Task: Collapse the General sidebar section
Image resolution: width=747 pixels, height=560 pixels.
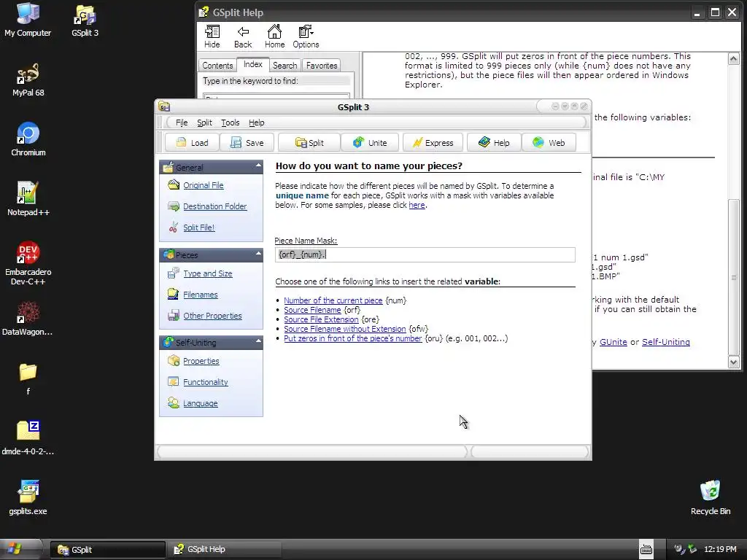Action: 258,166
